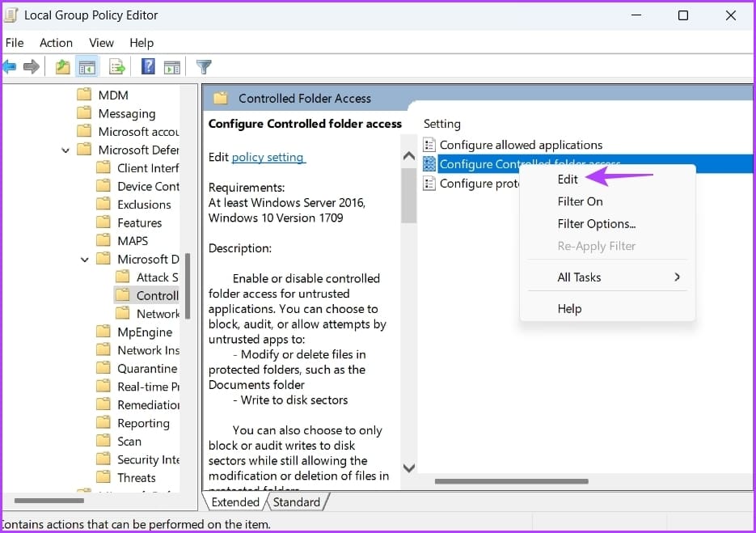
Task: Choose Filter On from the context menu
Action: (580, 201)
